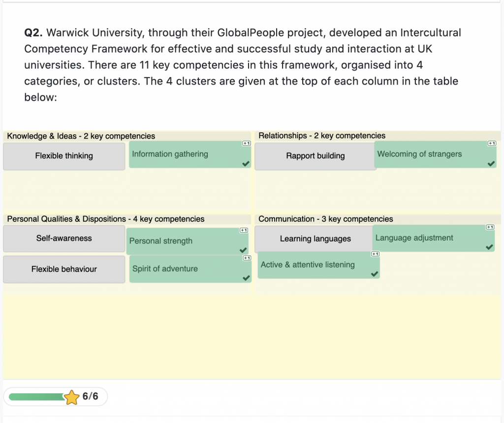Click the checkmark on Active & attentive listening
The height and width of the screenshot is (423, 504).
pyautogui.click(x=375, y=274)
